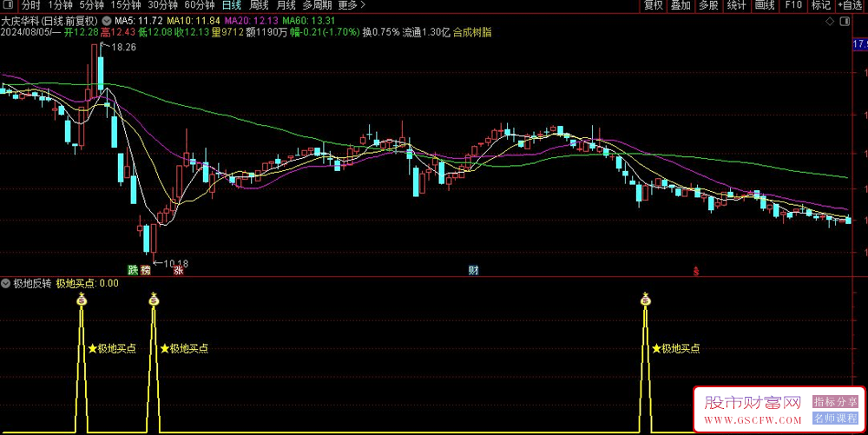Open the 多周期 multi-period view
The image size is (868, 435).
[317, 5]
